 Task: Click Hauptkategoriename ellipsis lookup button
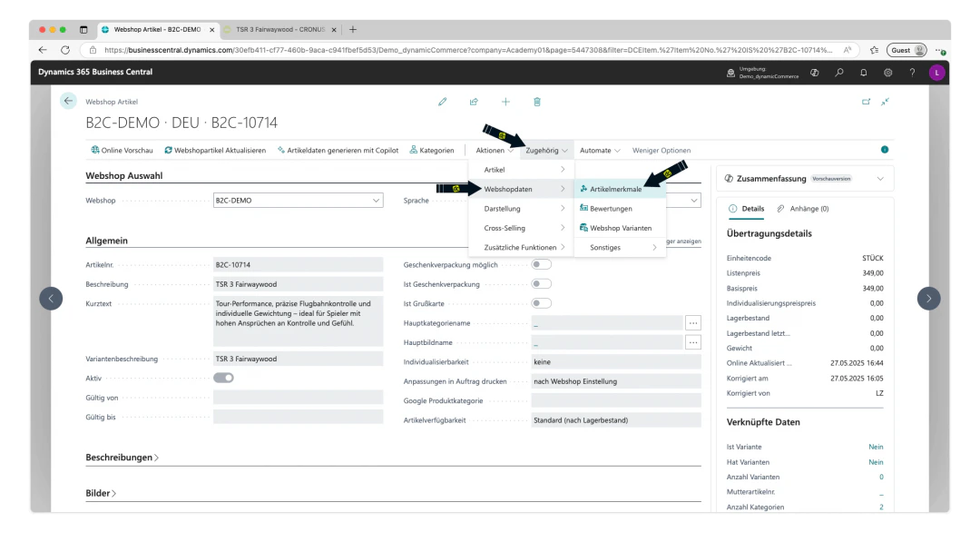[x=693, y=323]
